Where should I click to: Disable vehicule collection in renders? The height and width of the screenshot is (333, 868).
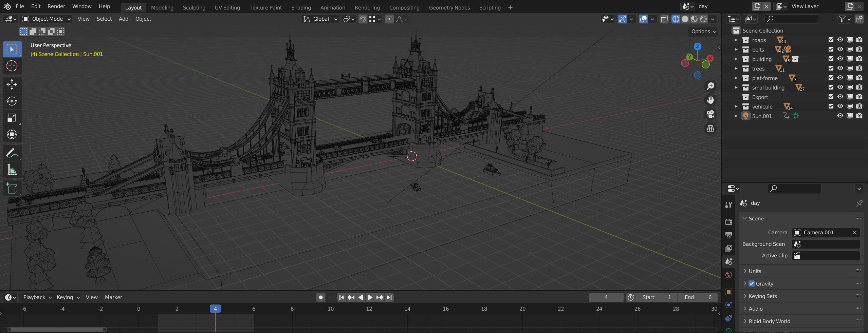coord(859,106)
